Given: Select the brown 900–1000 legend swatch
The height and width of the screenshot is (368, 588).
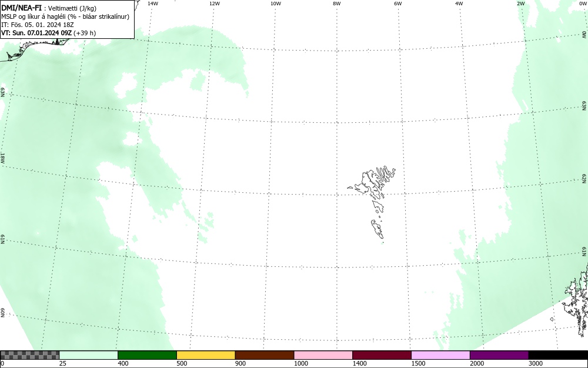Looking at the screenshot, I should [x=265, y=355].
